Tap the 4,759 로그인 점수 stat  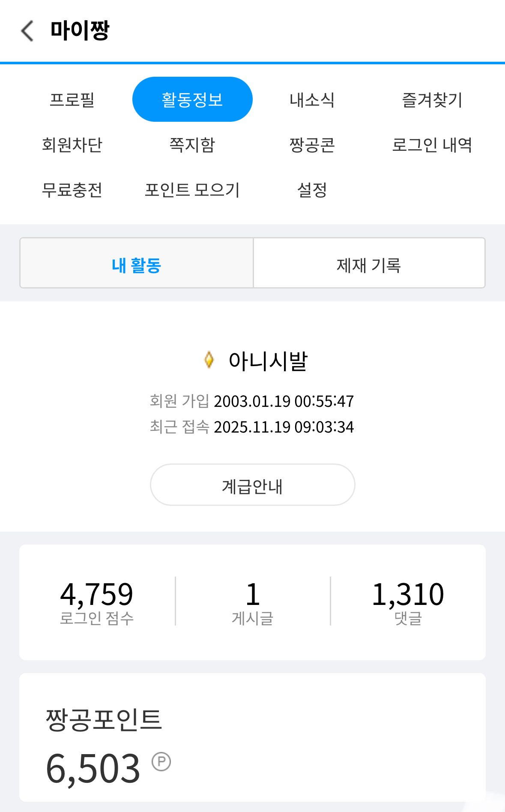(97, 601)
